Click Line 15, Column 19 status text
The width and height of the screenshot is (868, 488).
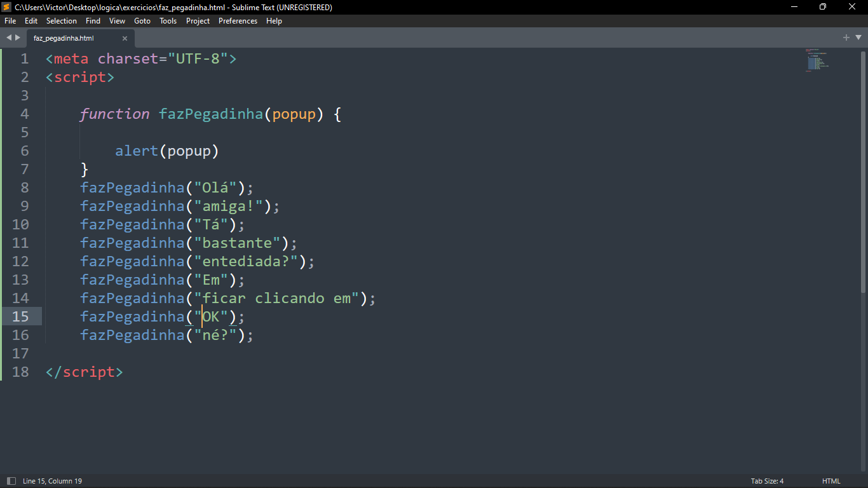52,481
